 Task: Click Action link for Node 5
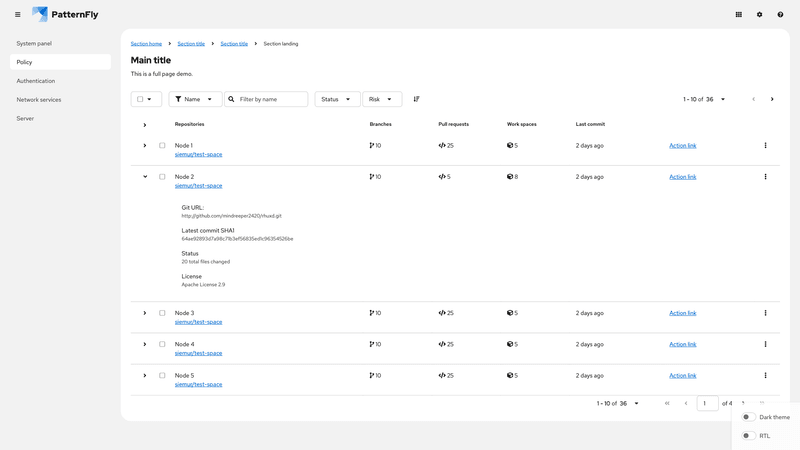click(683, 376)
